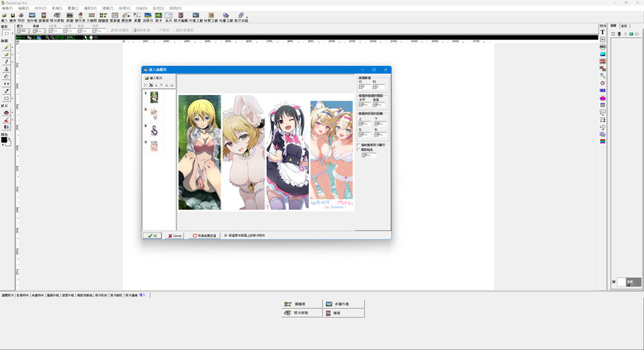The image size is (644, 350).
Task: Select thumbnail number 4 in dialog list
Action: [154, 146]
